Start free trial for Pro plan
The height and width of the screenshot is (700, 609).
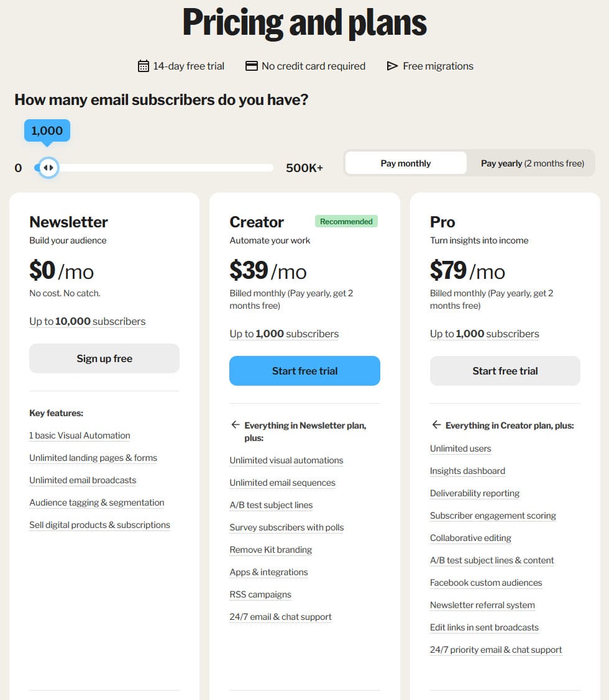point(505,371)
